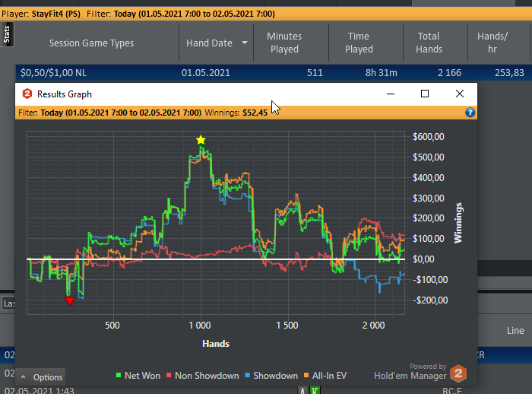Click the red triangle low-point marker

coord(70,301)
